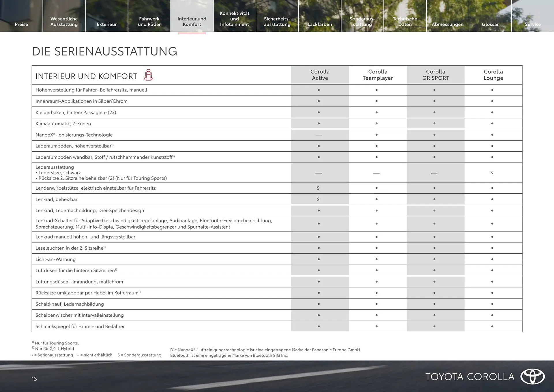Select the Corolla Lounge column header
554x392 pixels.
(x=493, y=75)
